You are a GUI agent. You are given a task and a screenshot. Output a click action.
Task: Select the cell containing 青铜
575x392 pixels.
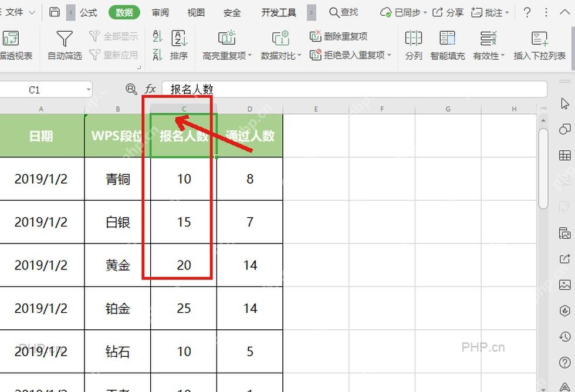117,178
